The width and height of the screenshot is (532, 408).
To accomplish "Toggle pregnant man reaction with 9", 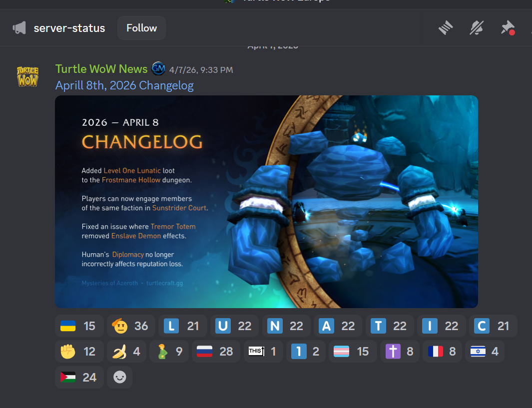I will [x=169, y=352].
